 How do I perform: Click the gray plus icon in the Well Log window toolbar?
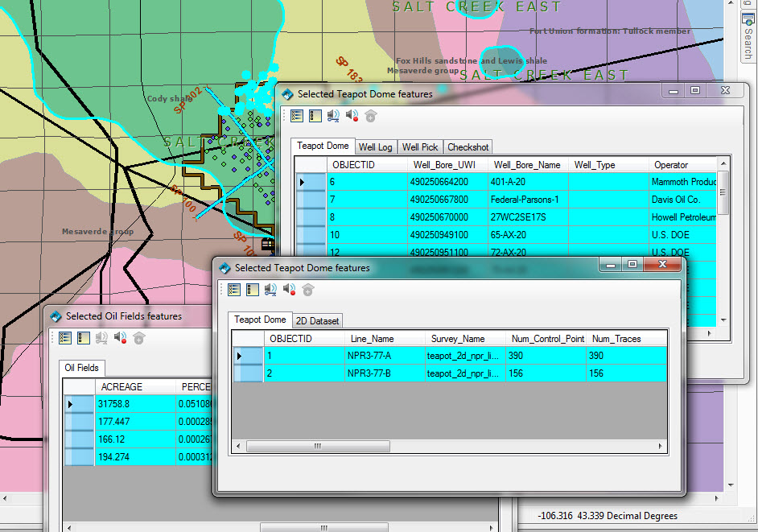tap(370, 116)
